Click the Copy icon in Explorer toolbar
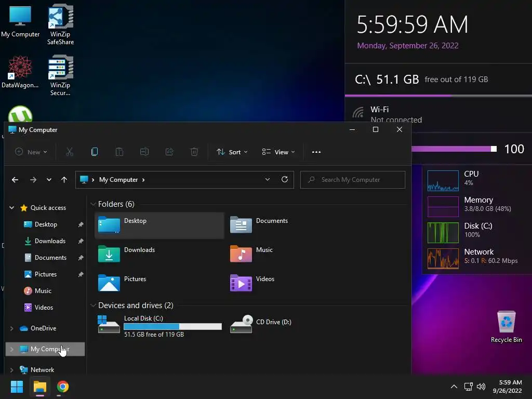The image size is (532, 399). pyautogui.click(x=95, y=152)
